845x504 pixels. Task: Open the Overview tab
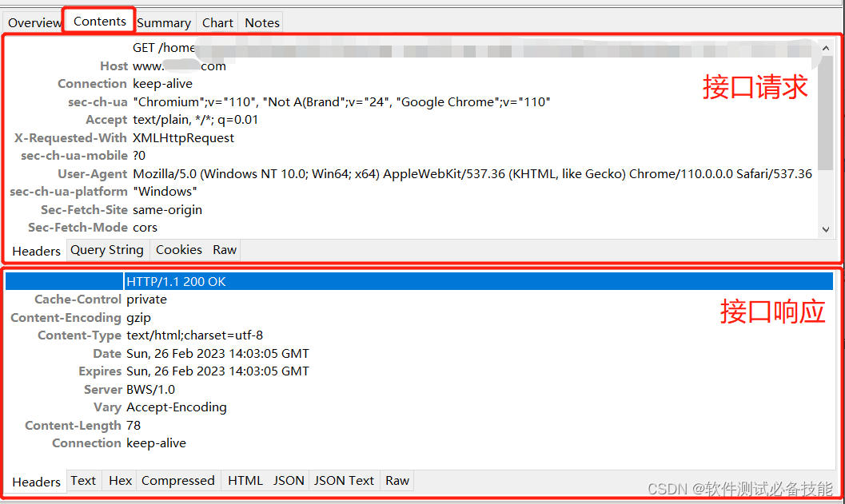pyautogui.click(x=34, y=22)
